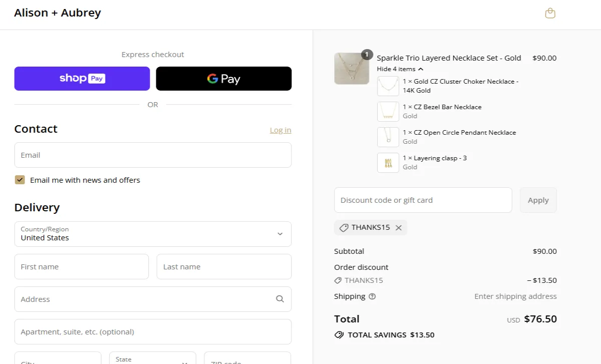The image size is (601, 364).
Task: Collapse the Hide 4 items list
Action: click(399, 69)
